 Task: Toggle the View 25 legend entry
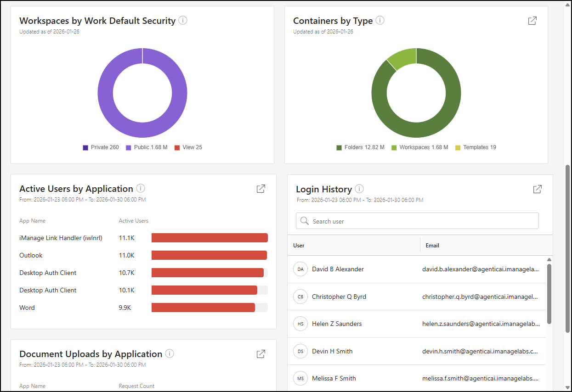click(188, 147)
